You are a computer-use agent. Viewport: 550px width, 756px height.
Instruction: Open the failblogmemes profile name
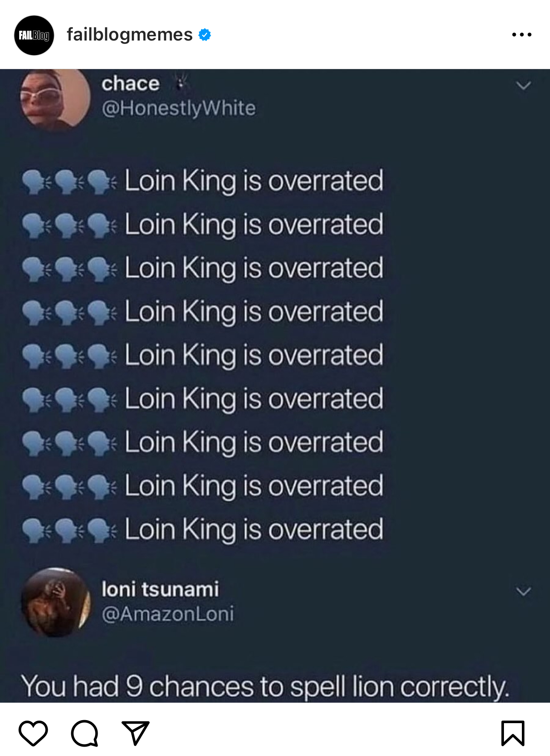pyautogui.click(x=130, y=35)
